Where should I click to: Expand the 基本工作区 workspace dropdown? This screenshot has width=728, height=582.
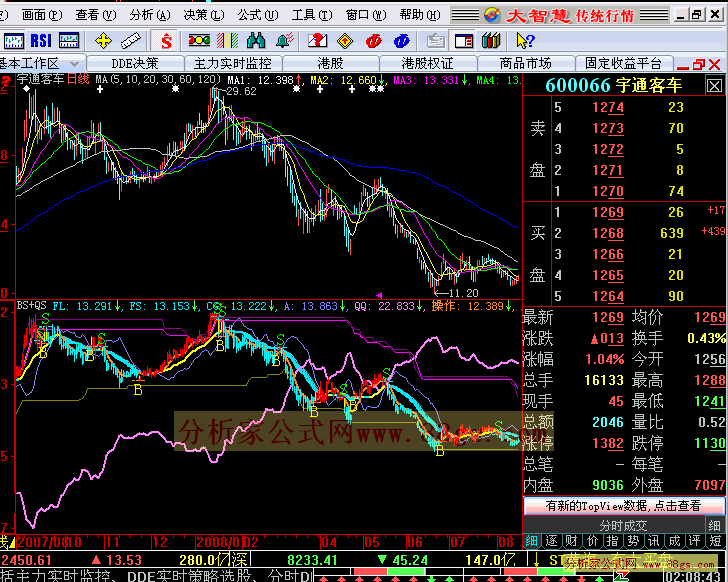(74, 64)
